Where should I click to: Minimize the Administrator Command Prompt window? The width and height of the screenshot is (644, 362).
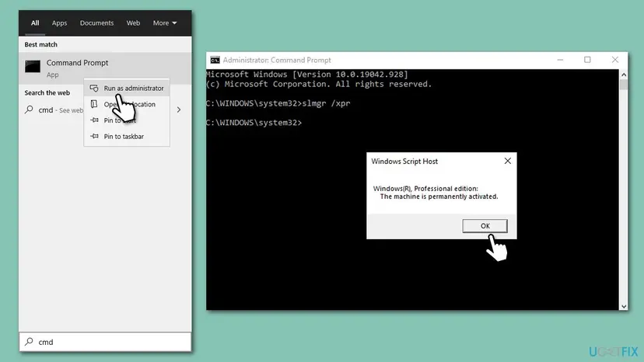[x=560, y=60]
